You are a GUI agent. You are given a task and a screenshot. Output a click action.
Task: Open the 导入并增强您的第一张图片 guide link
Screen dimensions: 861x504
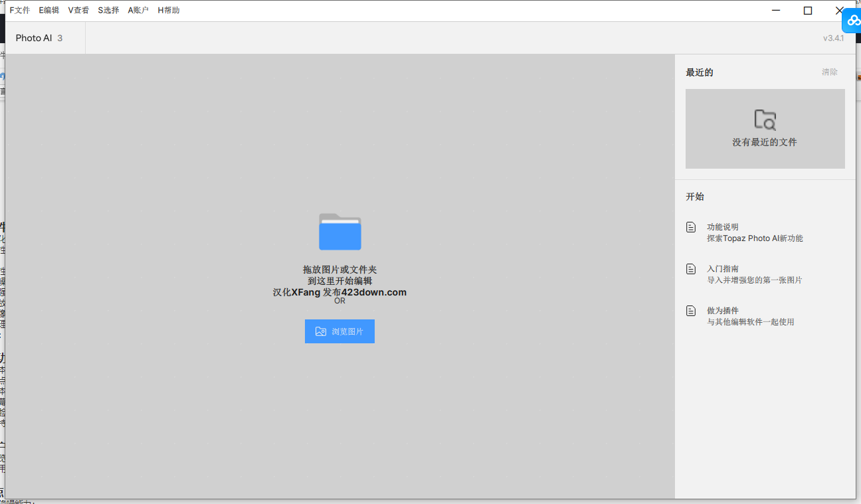754,280
